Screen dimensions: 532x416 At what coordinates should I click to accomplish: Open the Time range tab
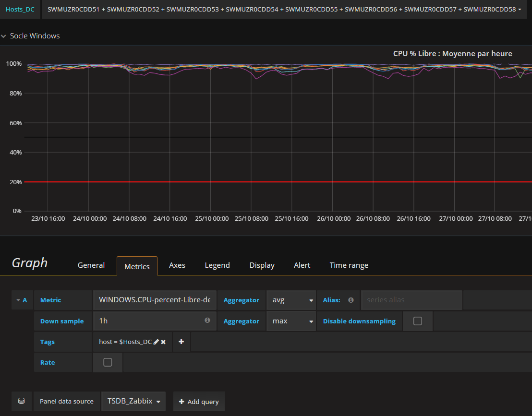pos(349,265)
